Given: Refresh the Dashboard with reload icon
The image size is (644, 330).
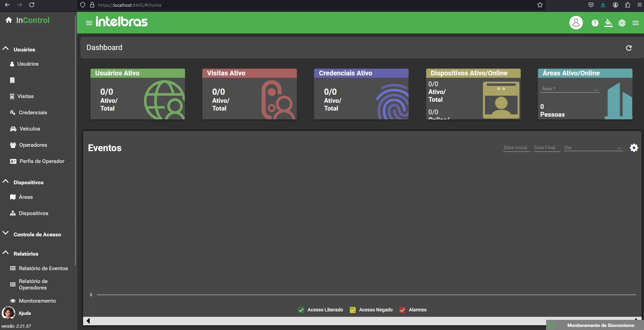Looking at the screenshot, I should [628, 48].
